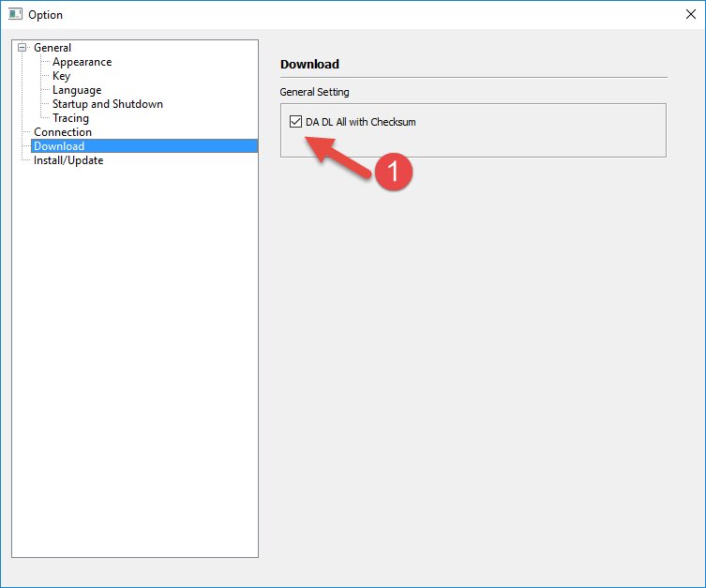The height and width of the screenshot is (588, 706).
Task: Collapse the General tree node
Action: (23, 48)
